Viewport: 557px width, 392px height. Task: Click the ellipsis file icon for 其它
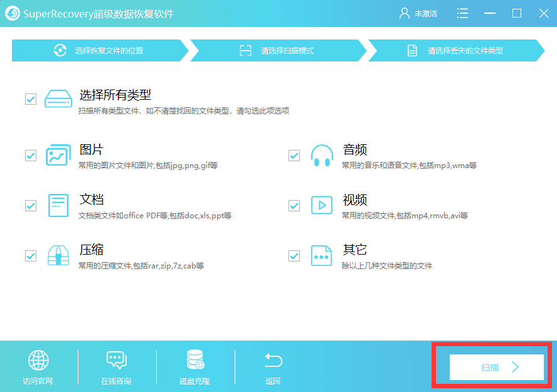pyautogui.click(x=322, y=256)
